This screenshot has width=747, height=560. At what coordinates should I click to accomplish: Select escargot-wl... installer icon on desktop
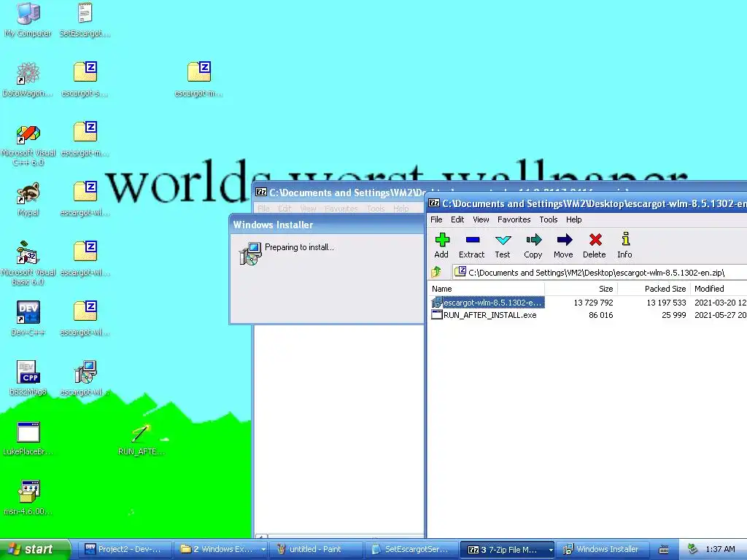(85, 378)
